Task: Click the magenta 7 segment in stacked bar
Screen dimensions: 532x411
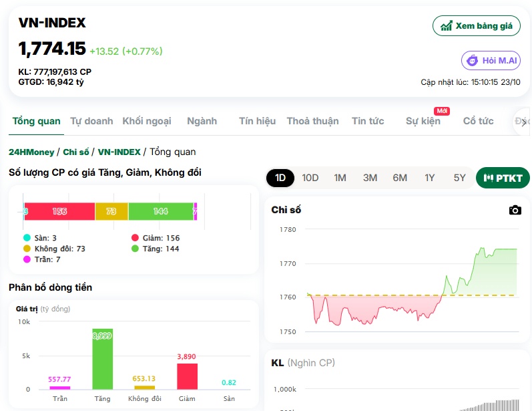Action: point(195,211)
